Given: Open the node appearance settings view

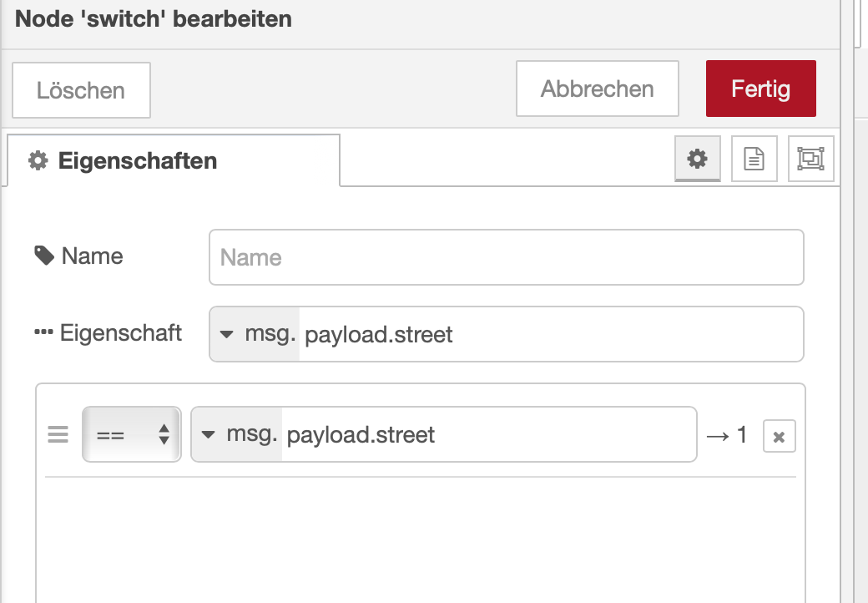Looking at the screenshot, I should tap(810, 159).
